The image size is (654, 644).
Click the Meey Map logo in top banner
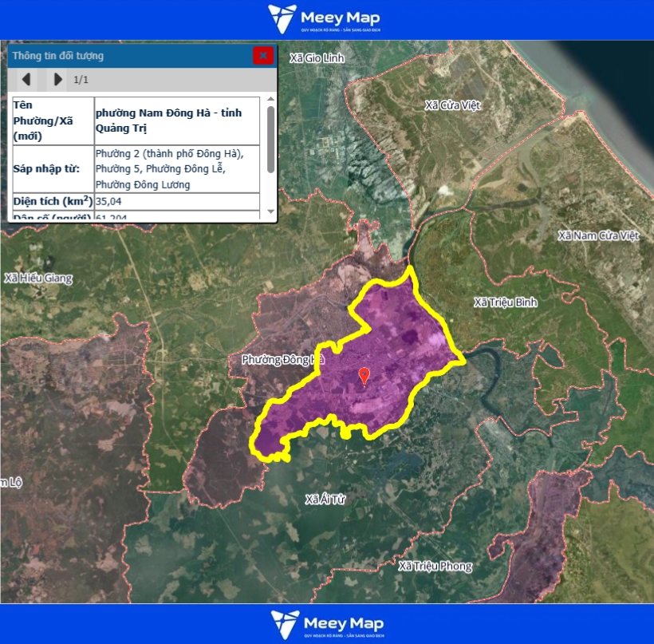pos(326,19)
